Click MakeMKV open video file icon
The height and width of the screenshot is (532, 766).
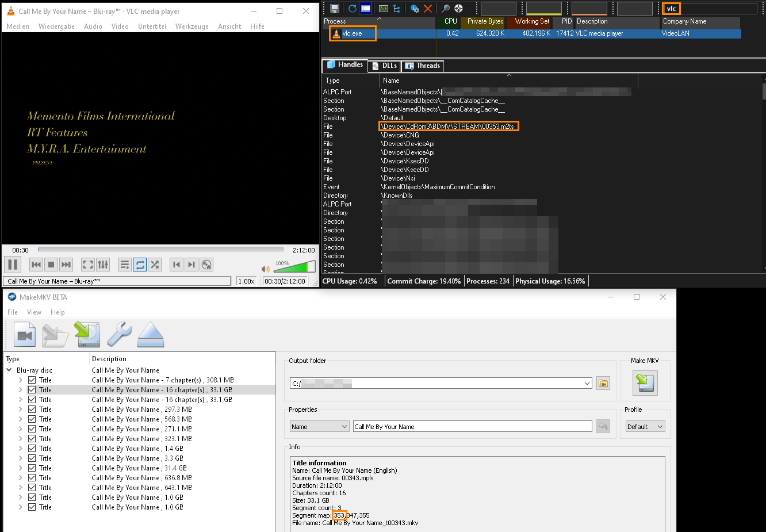coord(25,335)
